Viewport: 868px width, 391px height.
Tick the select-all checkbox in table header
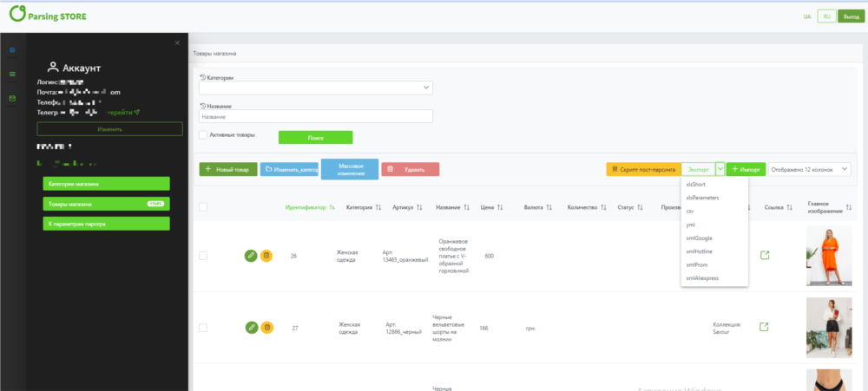coord(203,207)
